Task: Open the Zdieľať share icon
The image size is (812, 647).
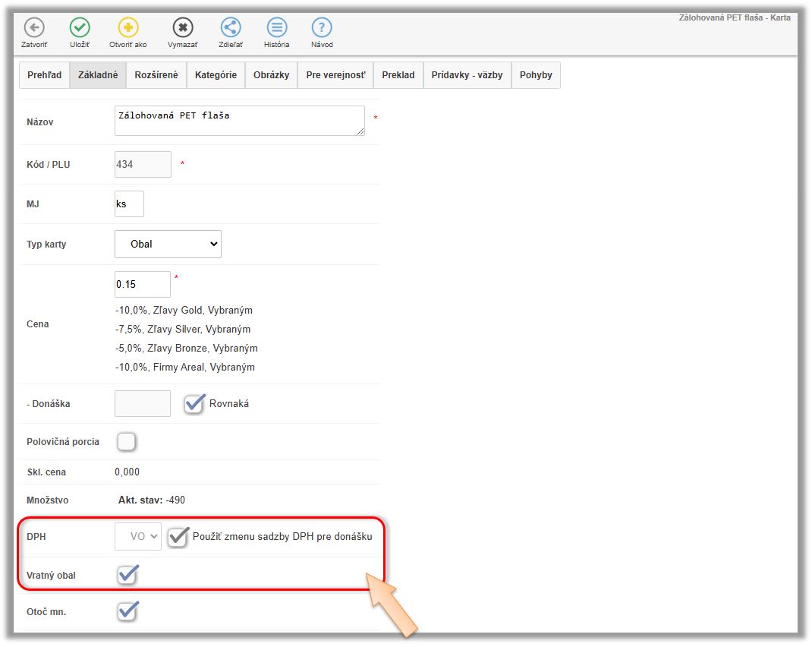Action: pyautogui.click(x=231, y=28)
